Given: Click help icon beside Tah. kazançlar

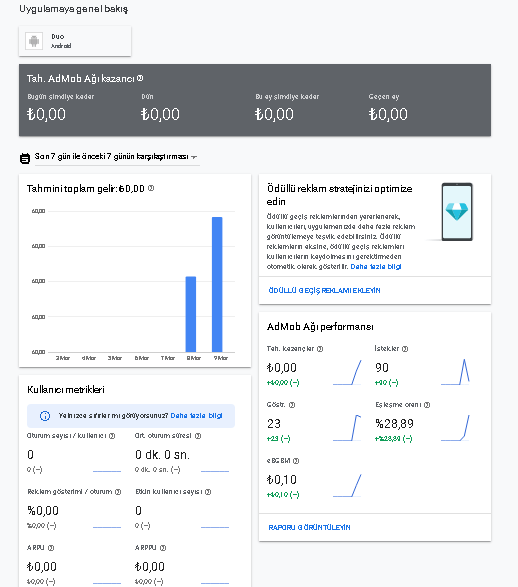Looking at the screenshot, I should tap(320, 349).
